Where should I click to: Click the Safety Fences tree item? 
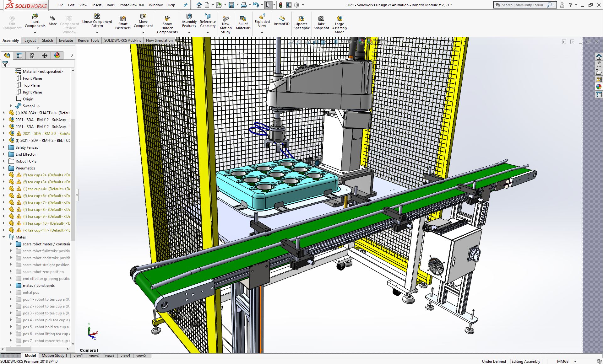(27, 147)
